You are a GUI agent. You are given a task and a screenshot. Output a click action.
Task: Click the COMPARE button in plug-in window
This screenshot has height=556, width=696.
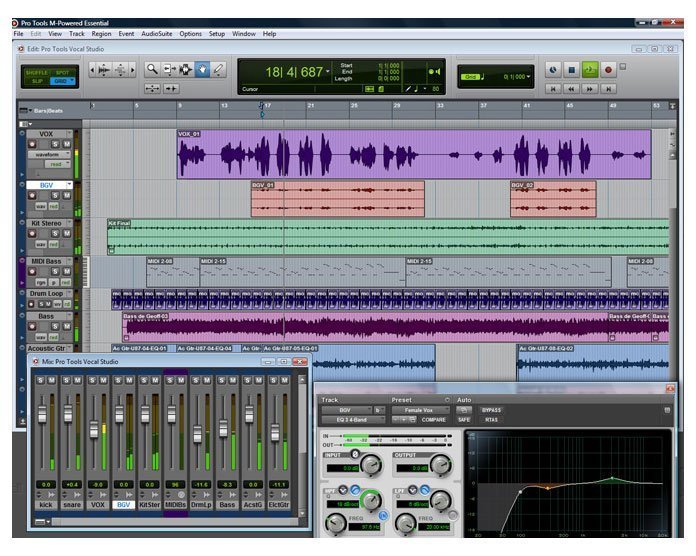[433, 419]
